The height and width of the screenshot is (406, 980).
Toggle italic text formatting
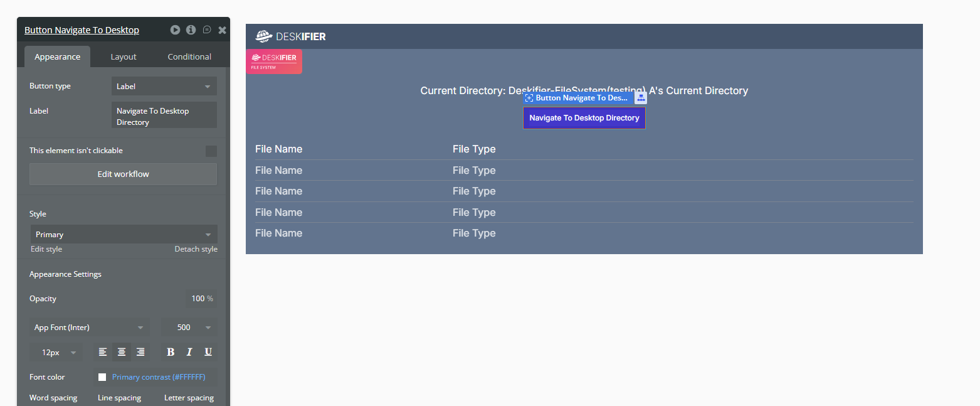click(189, 352)
